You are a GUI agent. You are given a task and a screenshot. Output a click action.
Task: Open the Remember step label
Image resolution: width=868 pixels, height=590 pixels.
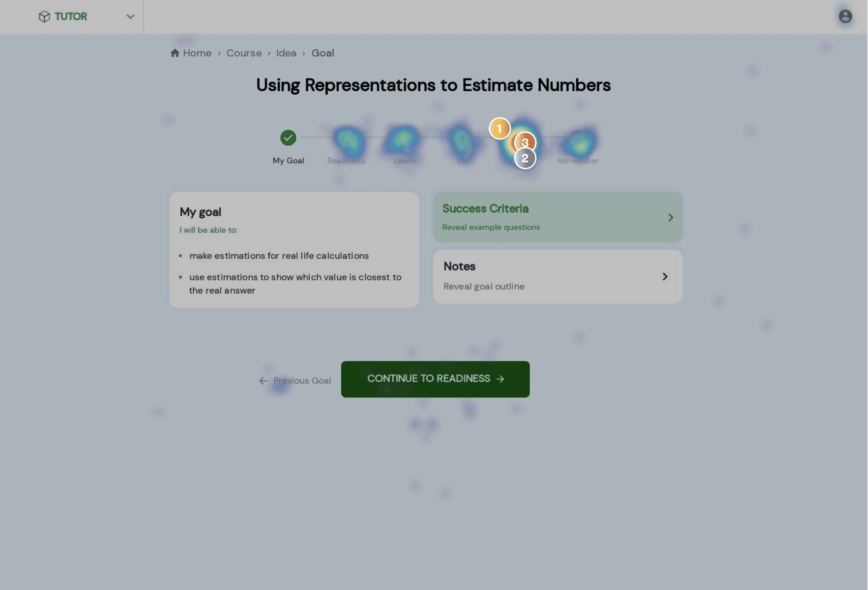coord(577,160)
